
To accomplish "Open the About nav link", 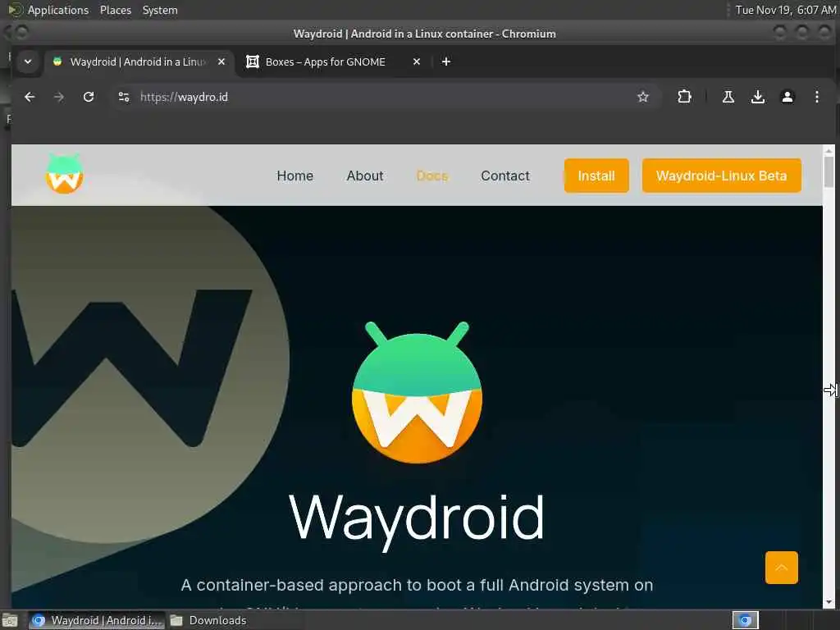I will point(365,176).
